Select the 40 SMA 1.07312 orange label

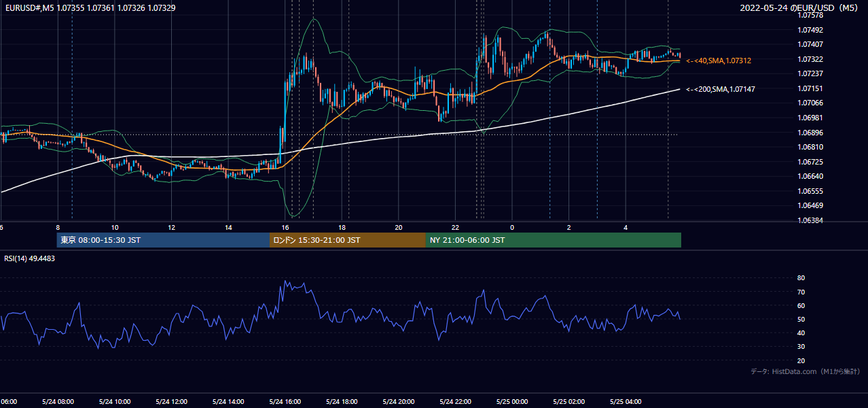click(x=719, y=61)
